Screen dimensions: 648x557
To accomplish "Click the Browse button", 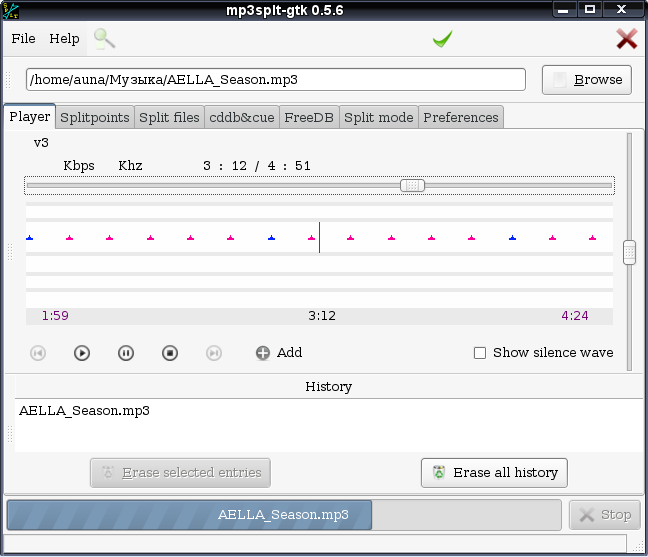I will tap(587, 80).
